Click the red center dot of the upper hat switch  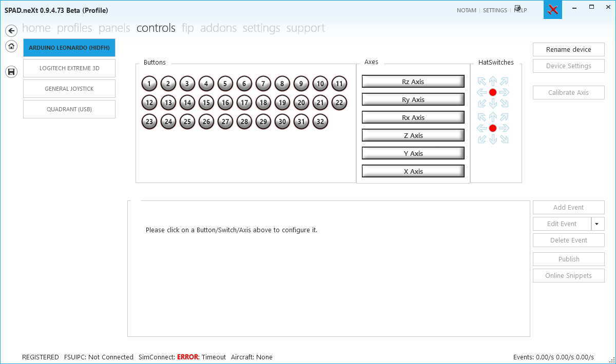pos(493,92)
